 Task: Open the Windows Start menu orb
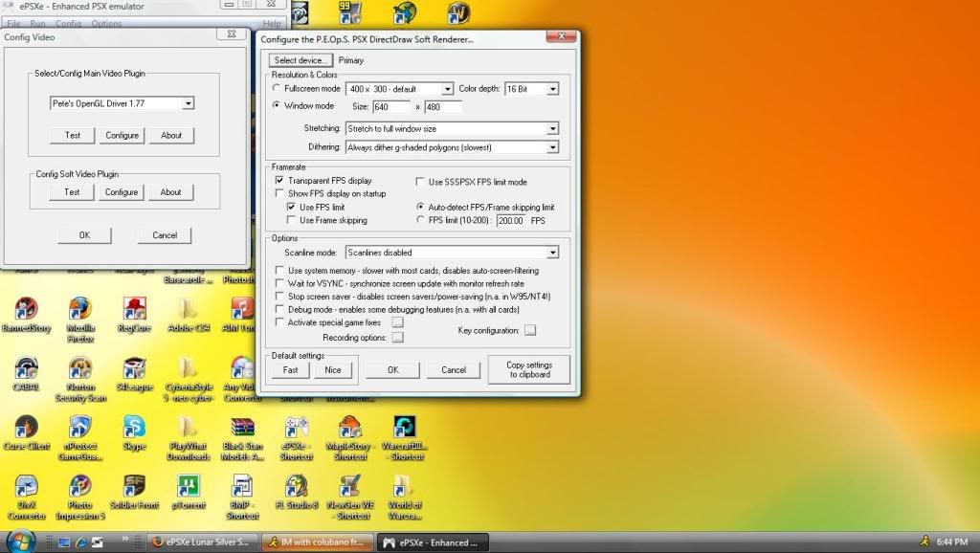(x=21, y=542)
